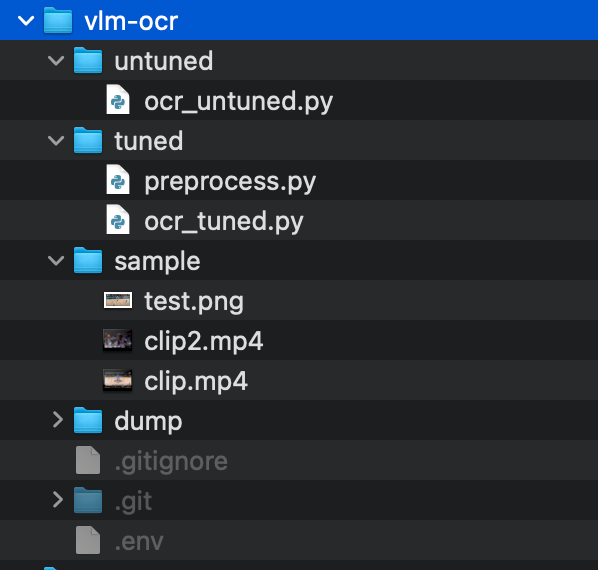Screen dimensions: 598x570
Task: Collapse the sample folder chevron
Action: click(56, 261)
